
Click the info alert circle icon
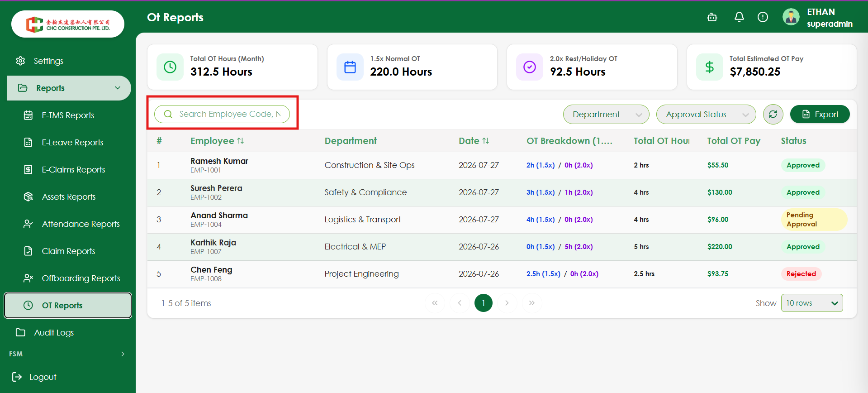coord(763,17)
